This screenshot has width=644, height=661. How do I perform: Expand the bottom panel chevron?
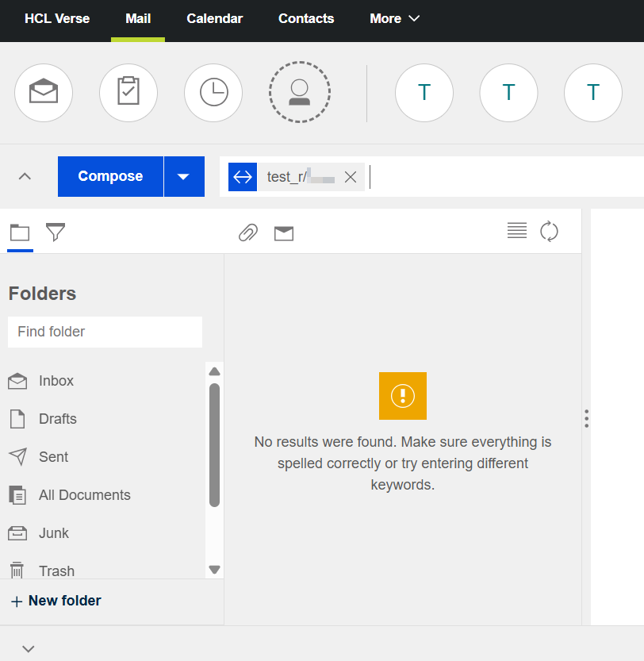[x=29, y=648]
